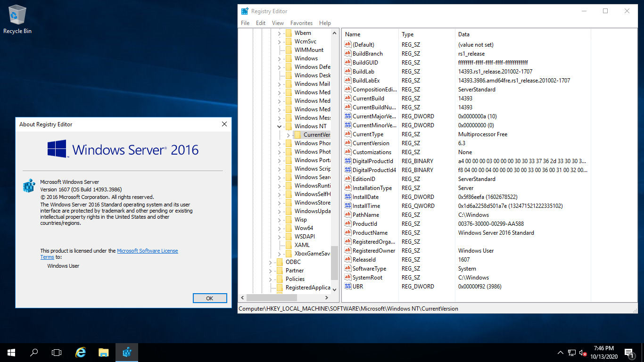The height and width of the screenshot is (362, 644).
Task: Click tree vertical scrollbar down arrow
Action: 335,289
